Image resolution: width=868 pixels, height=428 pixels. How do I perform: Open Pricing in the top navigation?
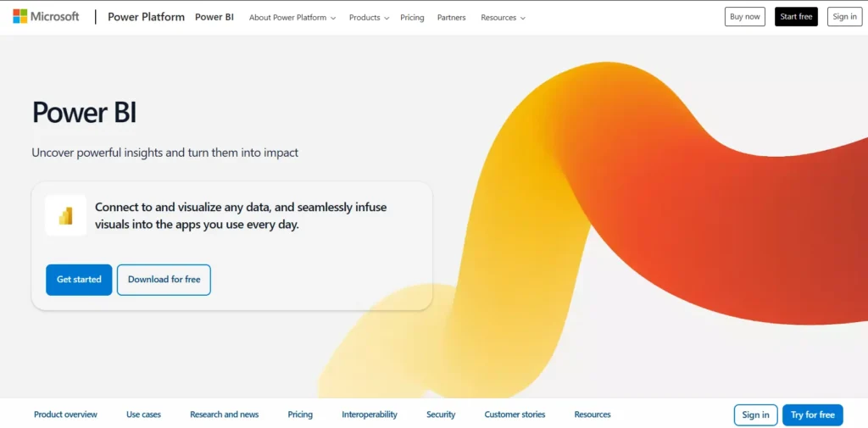[x=413, y=18]
